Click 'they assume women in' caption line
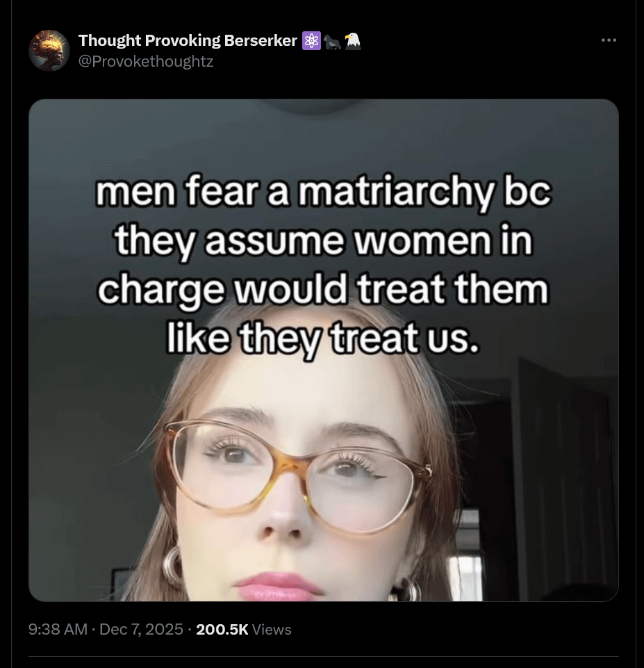Screen dimensions: 644x668 click(x=324, y=241)
